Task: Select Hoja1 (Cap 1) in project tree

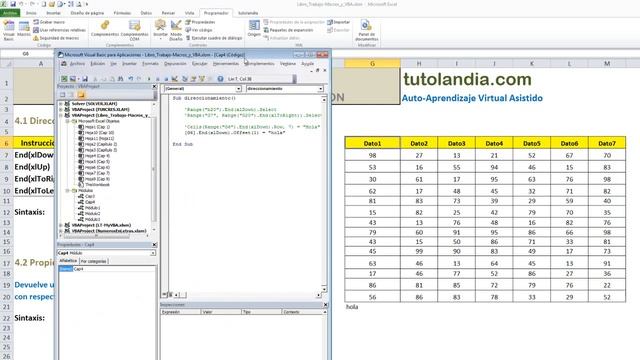Action: (94, 127)
